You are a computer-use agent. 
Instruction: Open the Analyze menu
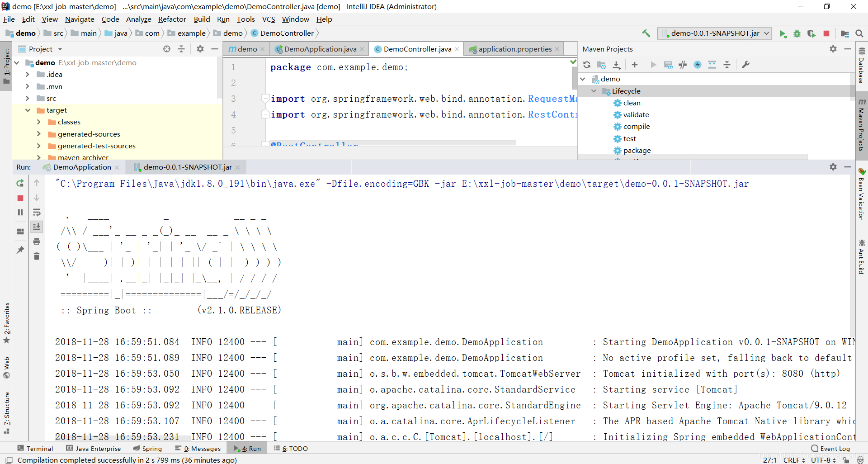[138, 19]
